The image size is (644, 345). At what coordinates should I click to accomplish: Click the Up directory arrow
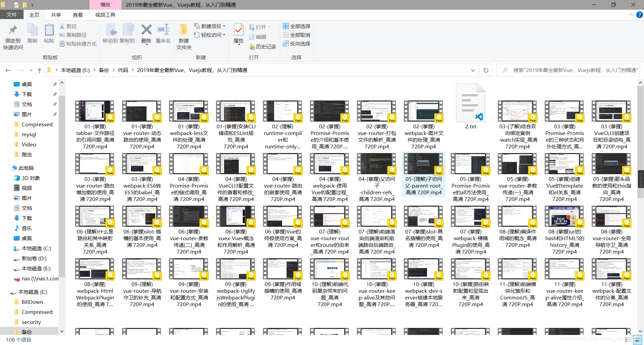(x=40, y=70)
